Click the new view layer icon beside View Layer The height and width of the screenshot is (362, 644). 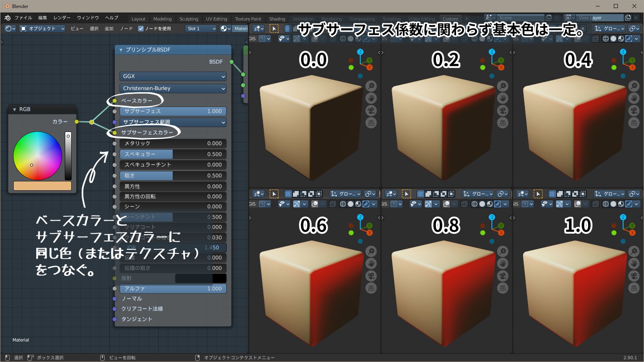pos(628,18)
